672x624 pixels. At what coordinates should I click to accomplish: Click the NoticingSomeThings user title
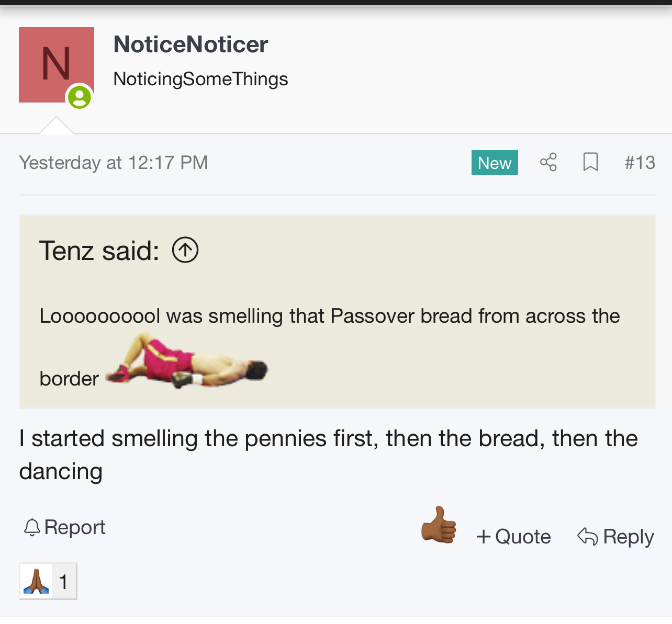coord(200,79)
